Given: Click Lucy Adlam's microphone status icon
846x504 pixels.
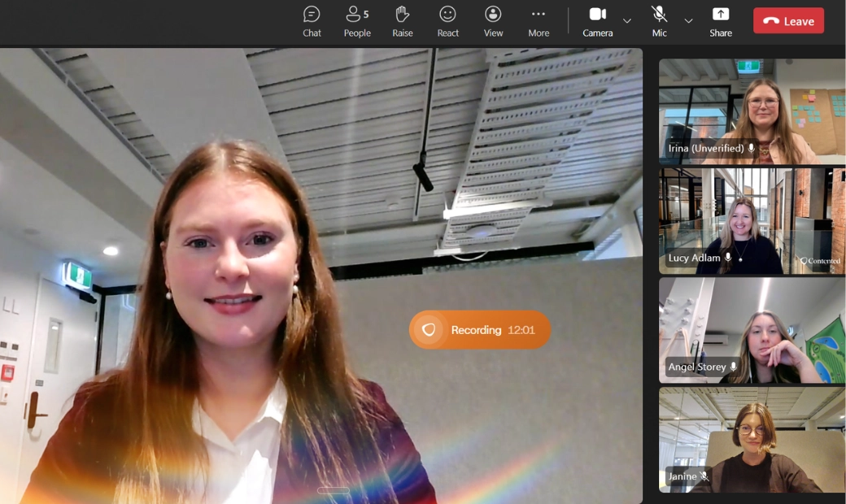Looking at the screenshot, I should [728, 258].
